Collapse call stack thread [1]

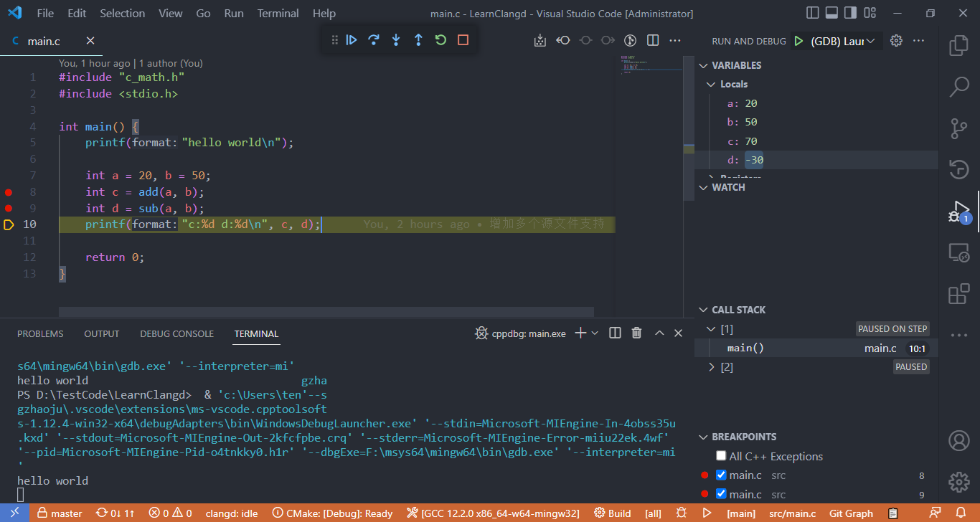tap(711, 329)
